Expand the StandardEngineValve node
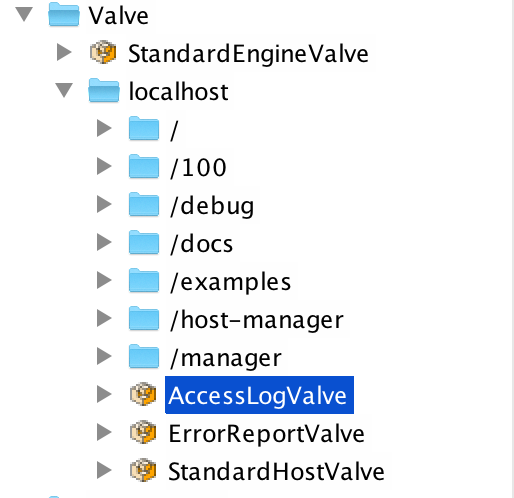Screen dimensions: 514x498 (x=64, y=52)
